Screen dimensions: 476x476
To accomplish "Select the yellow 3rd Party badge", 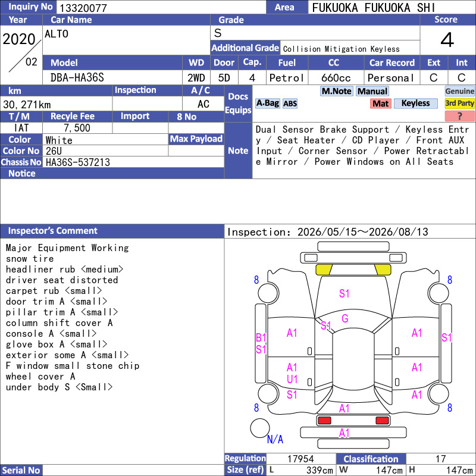I will coord(459,104).
